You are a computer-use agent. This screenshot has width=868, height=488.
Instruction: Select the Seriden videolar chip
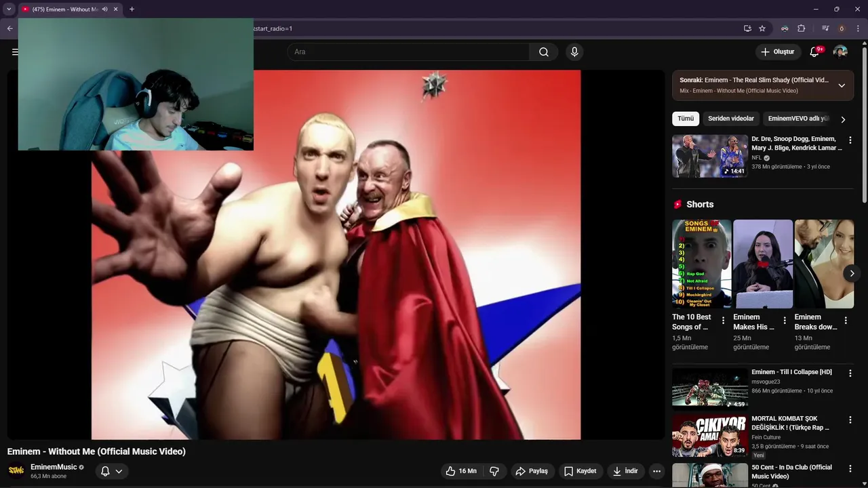point(731,119)
